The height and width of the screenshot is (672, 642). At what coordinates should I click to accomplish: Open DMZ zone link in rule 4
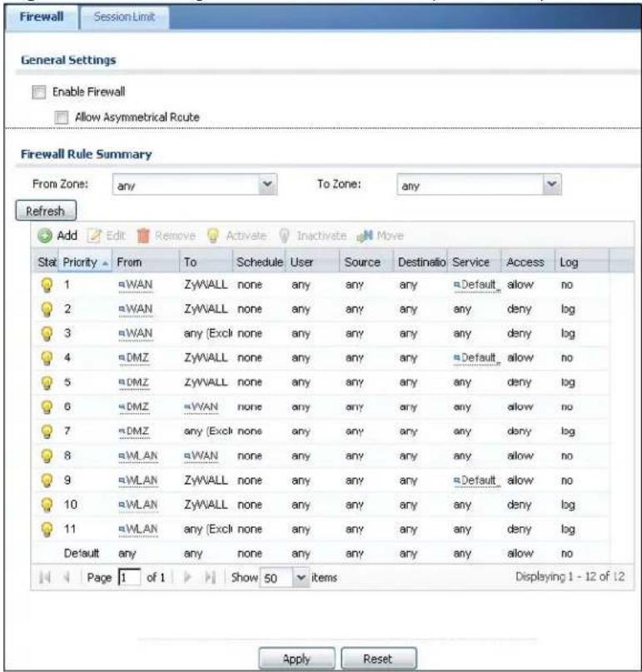click(134, 358)
